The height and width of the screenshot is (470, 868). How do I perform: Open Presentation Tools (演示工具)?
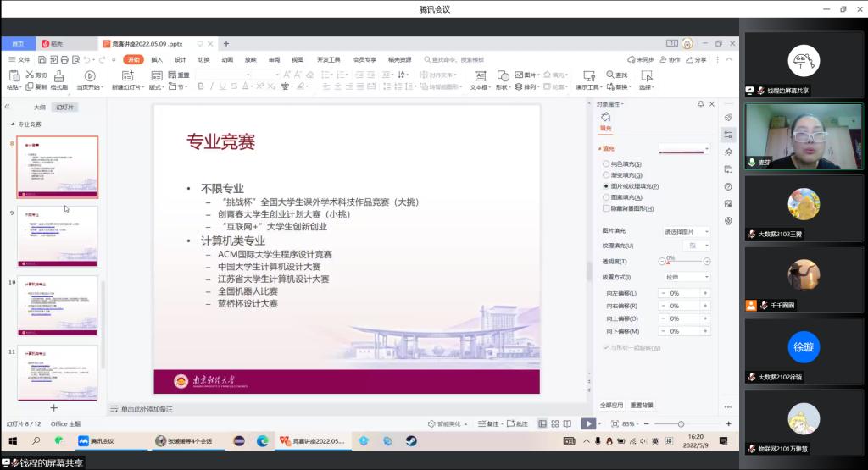(x=587, y=76)
